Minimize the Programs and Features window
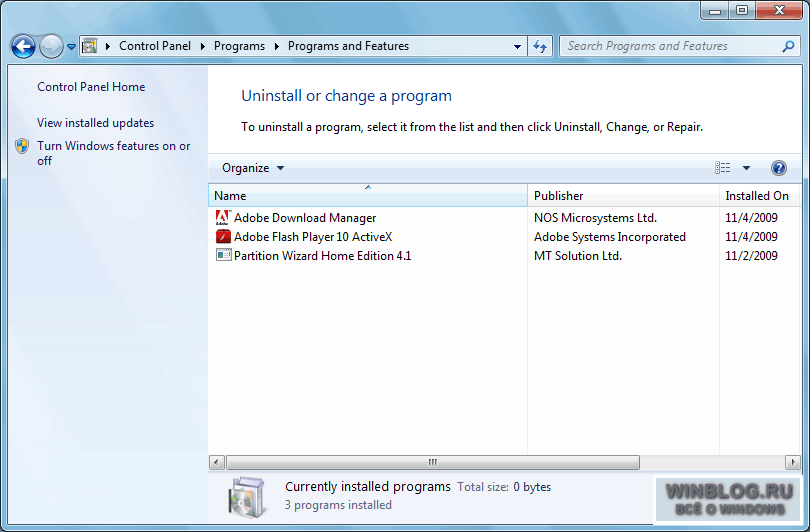This screenshot has height=532, width=810. [x=715, y=10]
